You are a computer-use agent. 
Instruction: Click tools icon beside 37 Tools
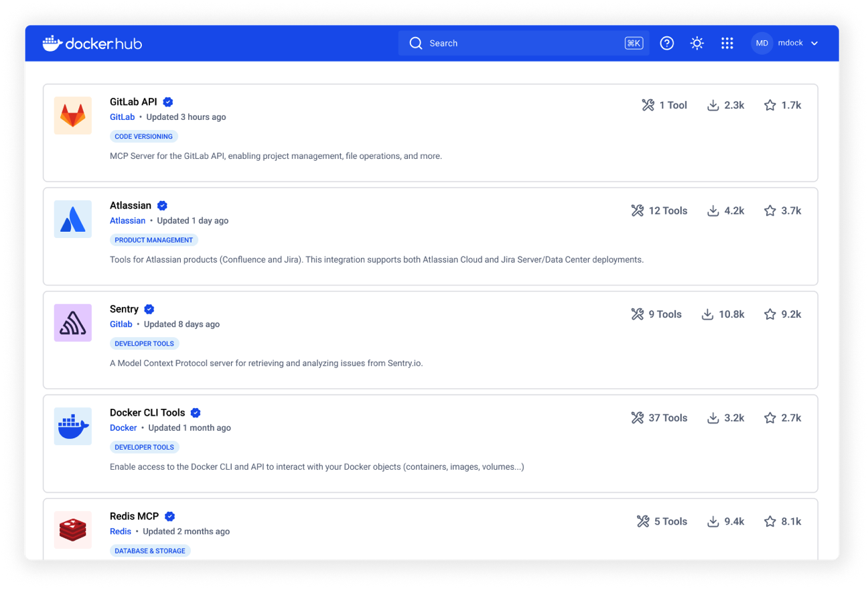637,417
